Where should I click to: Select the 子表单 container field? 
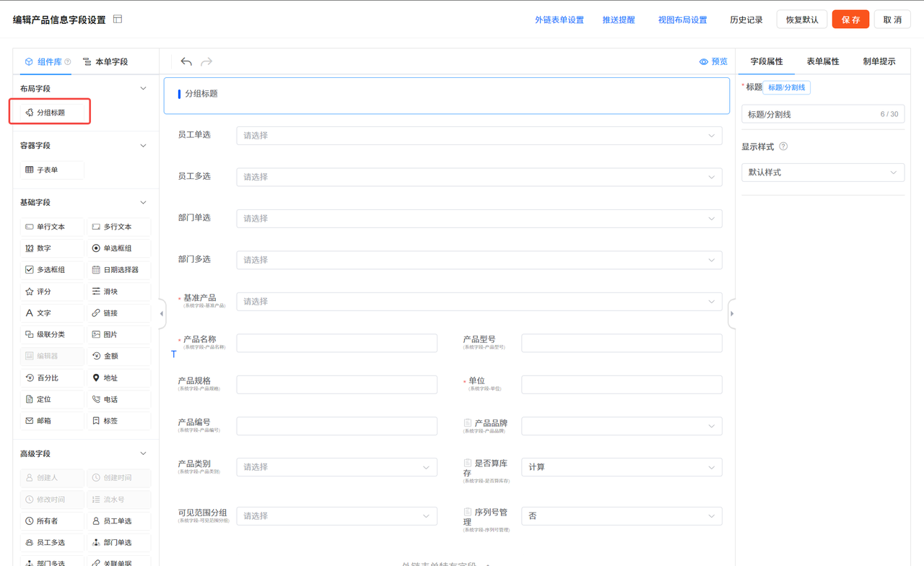(51, 170)
